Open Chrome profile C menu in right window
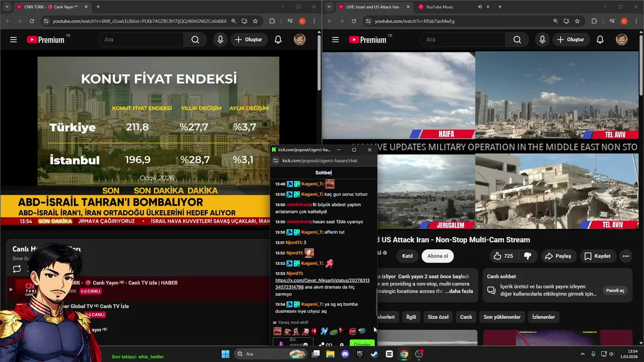644x362 pixels. click(x=624, y=21)
